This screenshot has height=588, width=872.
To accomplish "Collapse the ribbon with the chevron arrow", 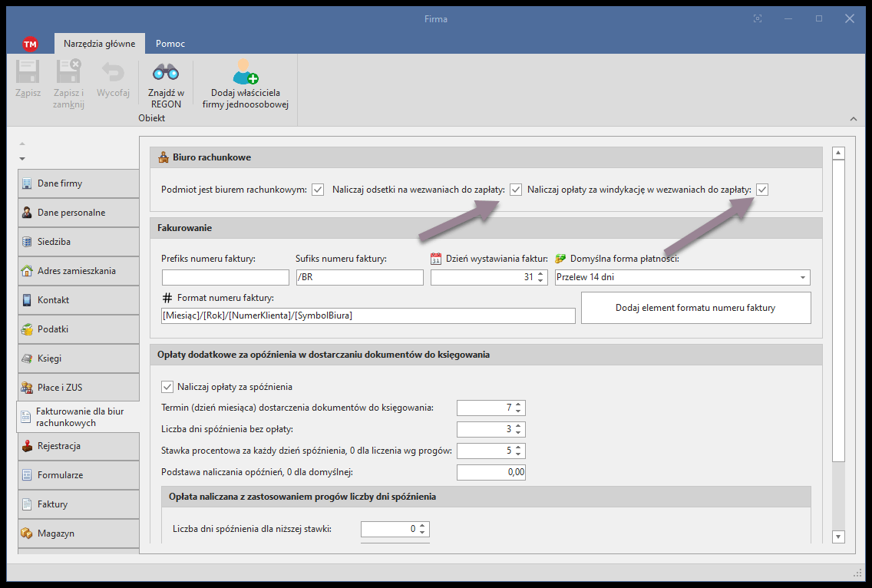I will click(854, 119).
